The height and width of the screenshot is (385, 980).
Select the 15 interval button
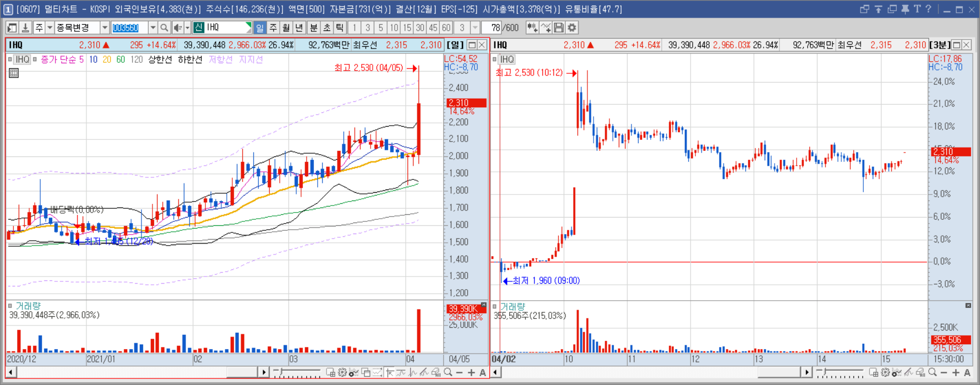coord(407,28)
